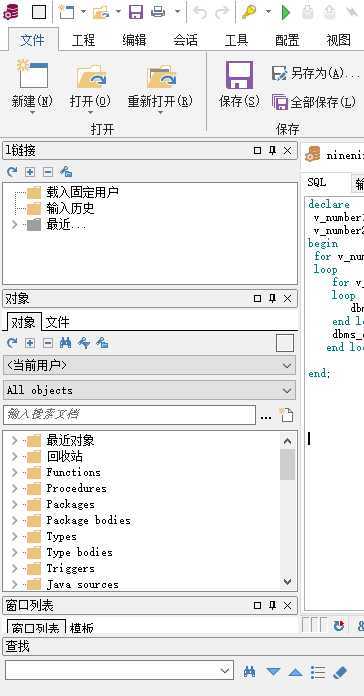Float the window list panel with its square button

[257, 605]
